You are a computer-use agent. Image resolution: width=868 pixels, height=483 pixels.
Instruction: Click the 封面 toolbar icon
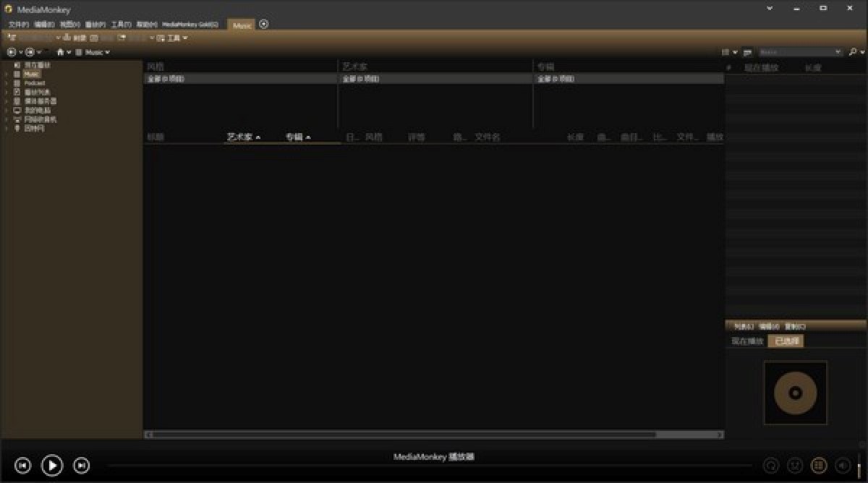[75, 38]
